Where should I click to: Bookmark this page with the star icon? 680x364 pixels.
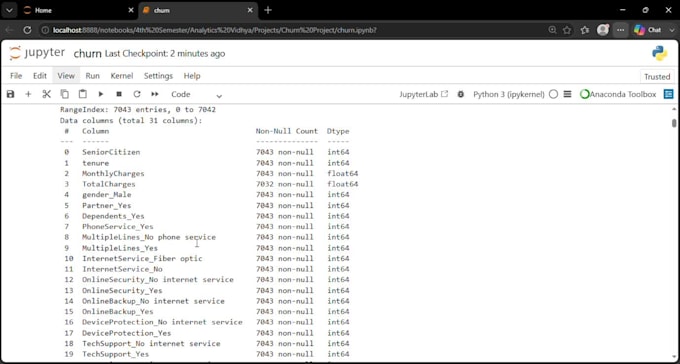[x=567, y=30]
